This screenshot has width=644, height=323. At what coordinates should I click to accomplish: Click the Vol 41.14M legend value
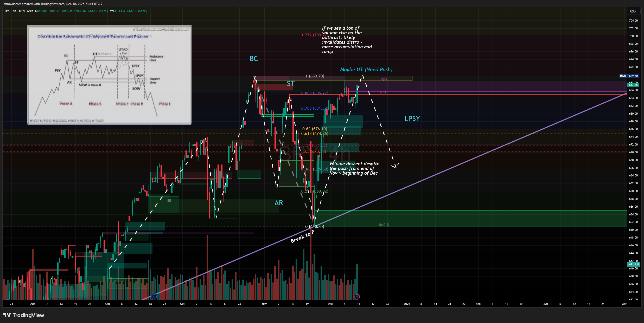[120, 11]
